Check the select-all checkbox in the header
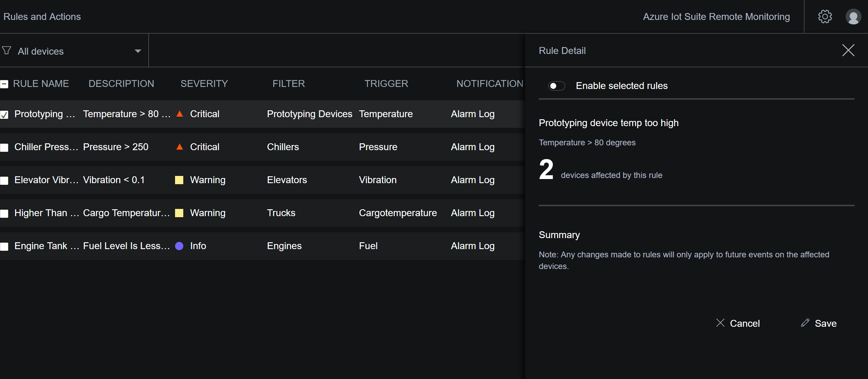868x379 pixels. (x=4, y=83)
